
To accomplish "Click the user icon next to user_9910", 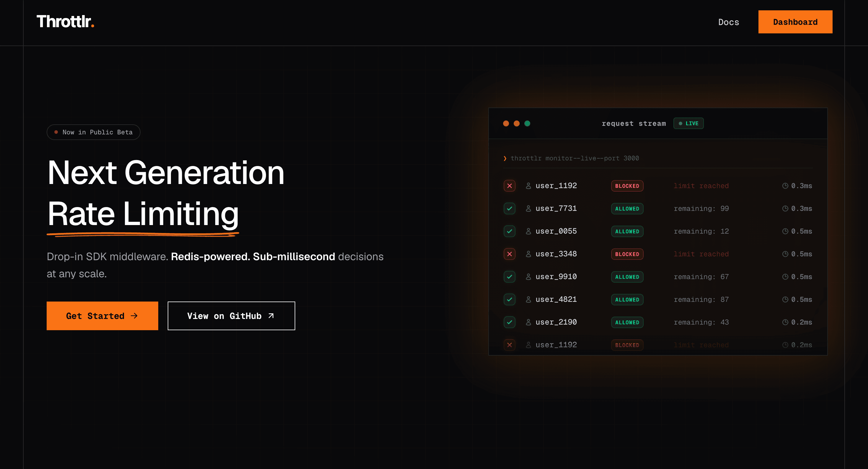I will pos(528,277).
